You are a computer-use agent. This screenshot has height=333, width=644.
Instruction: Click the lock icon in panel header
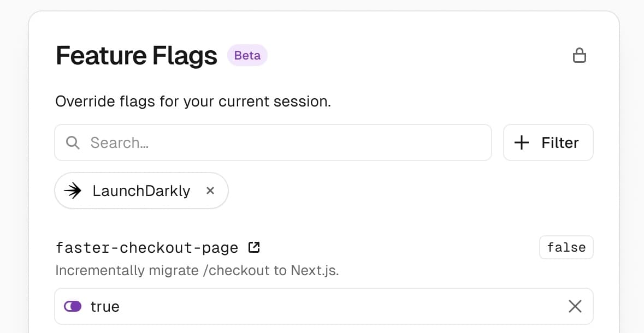click(580, 56)
